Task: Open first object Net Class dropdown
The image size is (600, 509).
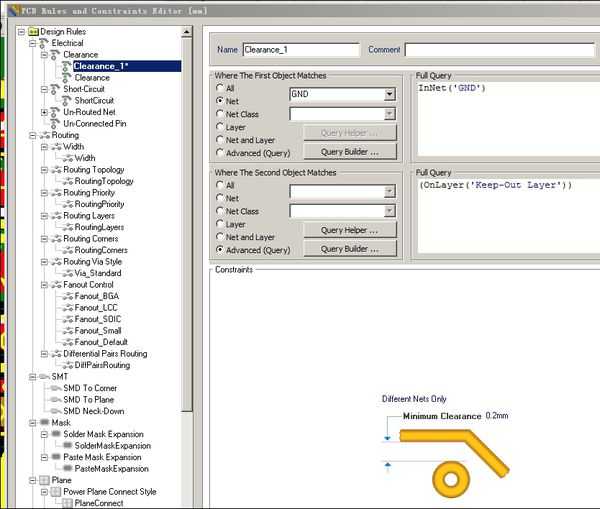Action: coord(390,114)
